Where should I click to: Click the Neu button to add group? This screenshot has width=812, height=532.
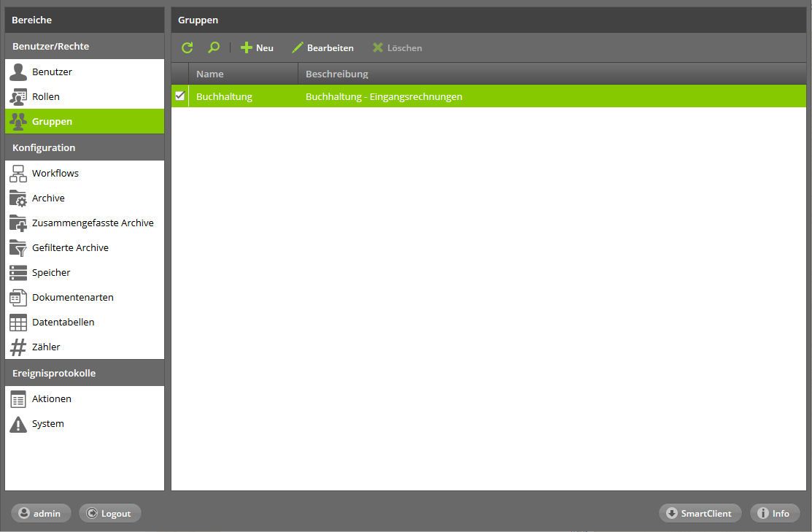click(257, 47)
